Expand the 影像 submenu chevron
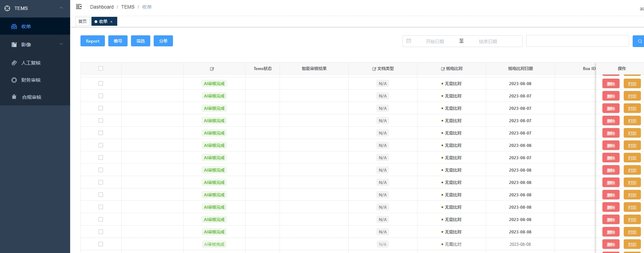Screen dimensions: 644x253 (61, 44)
